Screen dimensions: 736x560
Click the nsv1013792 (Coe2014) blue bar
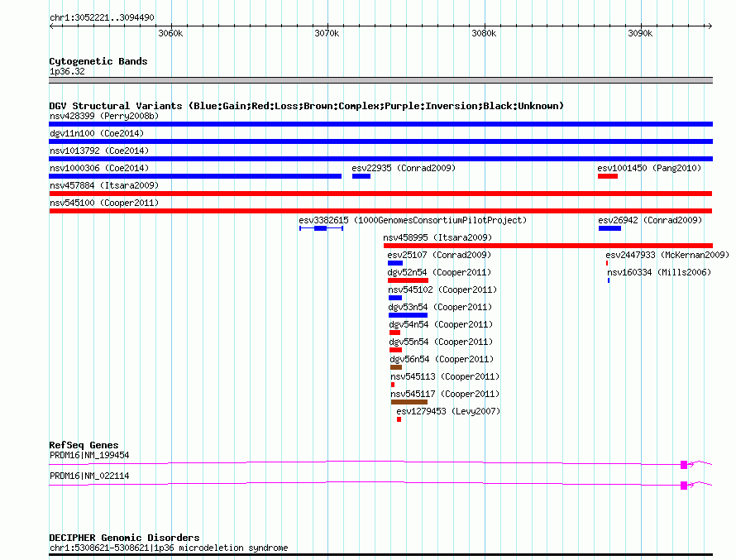click(x=380, y=159)
